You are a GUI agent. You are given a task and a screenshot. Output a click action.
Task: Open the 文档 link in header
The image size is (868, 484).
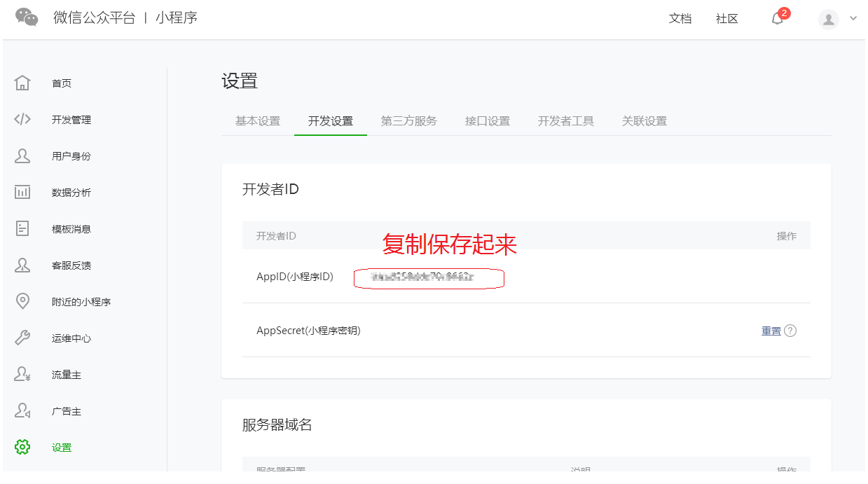680,19
